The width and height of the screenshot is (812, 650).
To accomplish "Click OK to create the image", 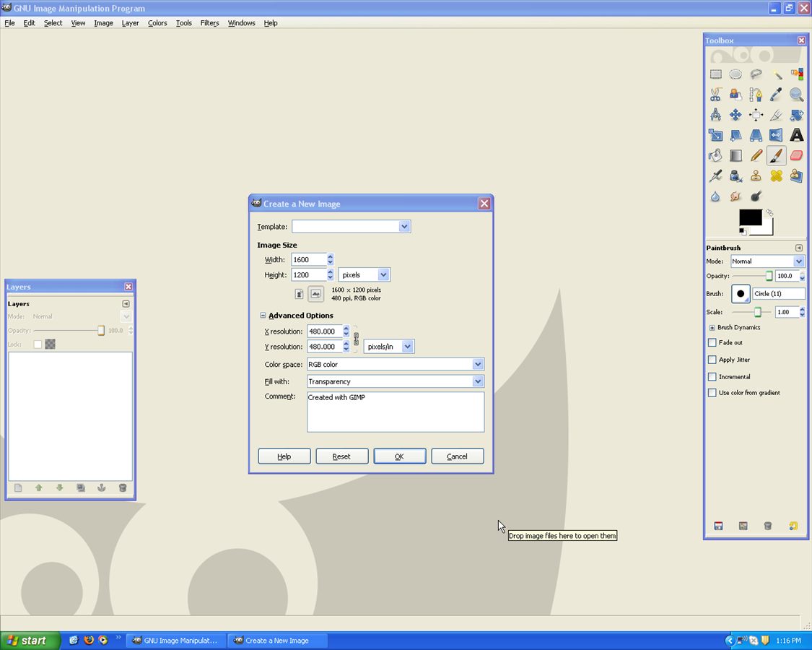I will pyautogui.click(x=399, y=456).
